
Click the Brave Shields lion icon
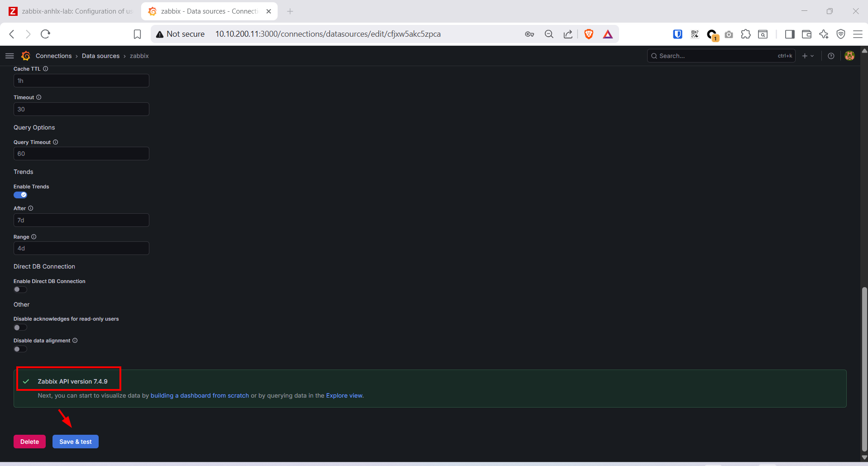pos(589,34)
